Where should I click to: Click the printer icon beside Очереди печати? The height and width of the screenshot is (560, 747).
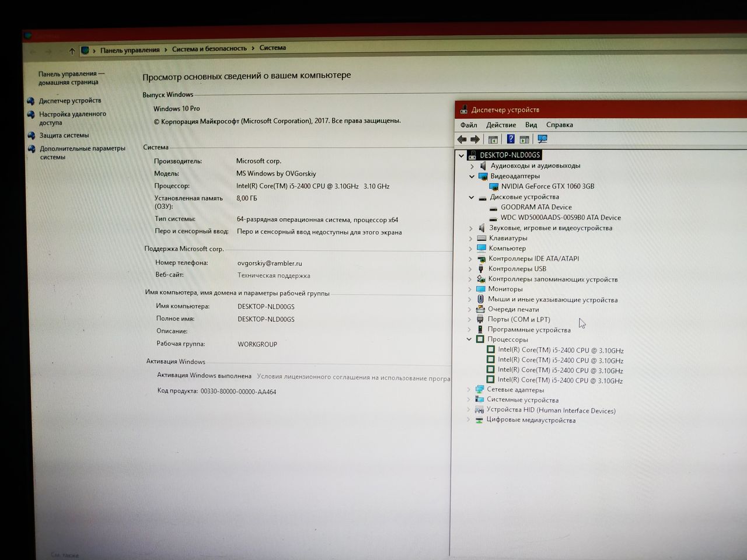tap(480, 309)
